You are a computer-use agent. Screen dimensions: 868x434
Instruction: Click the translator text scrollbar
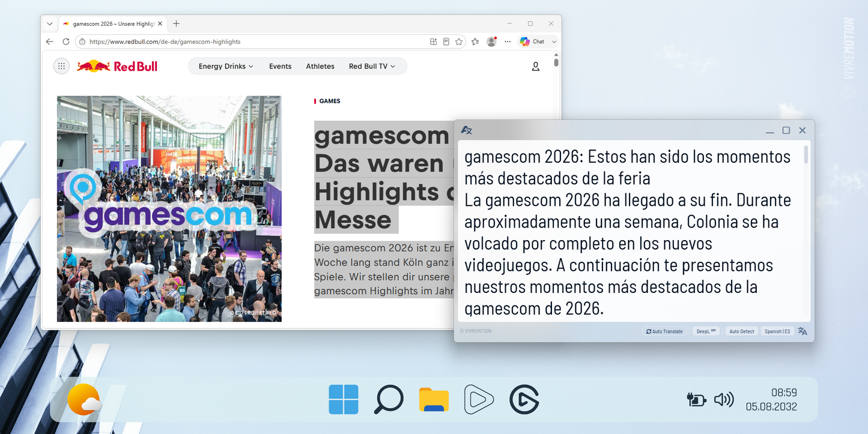(806, 154)
